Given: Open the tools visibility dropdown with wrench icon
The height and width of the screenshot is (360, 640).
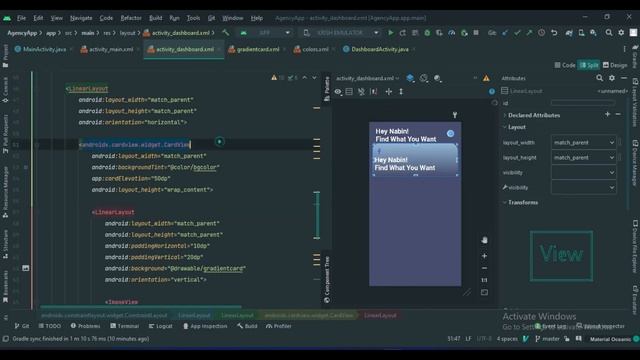Looking at the screenshot, I should [583, 188].
